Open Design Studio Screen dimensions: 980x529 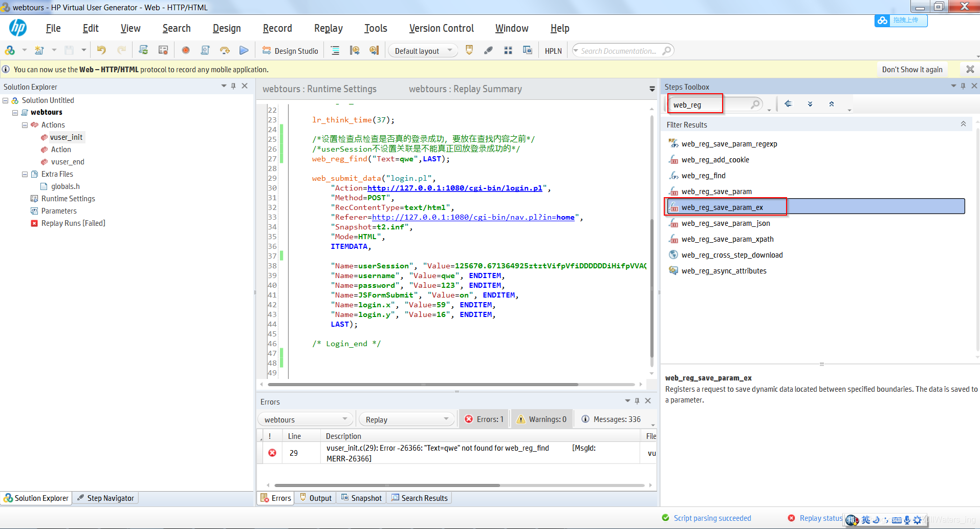(290, 51)
